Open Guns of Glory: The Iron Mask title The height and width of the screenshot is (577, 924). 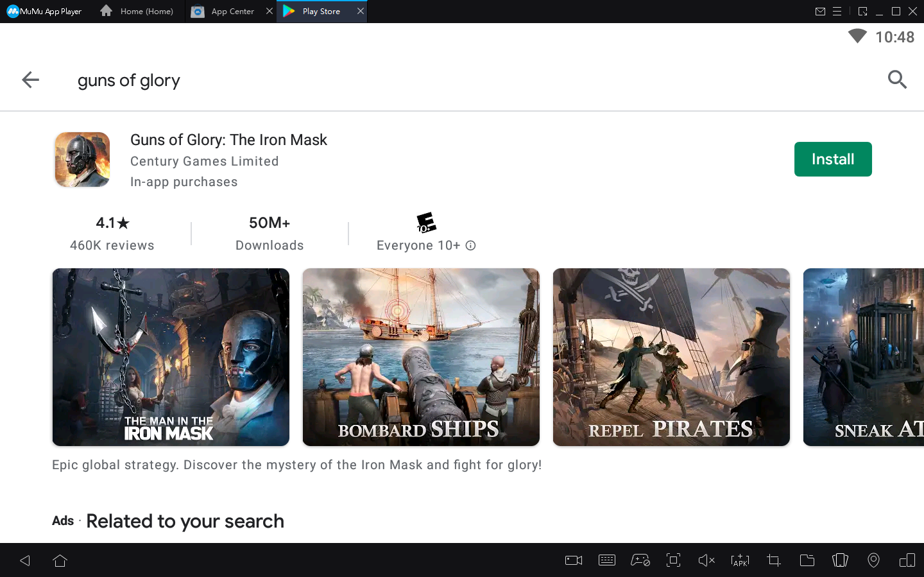[x=228, y=140]
